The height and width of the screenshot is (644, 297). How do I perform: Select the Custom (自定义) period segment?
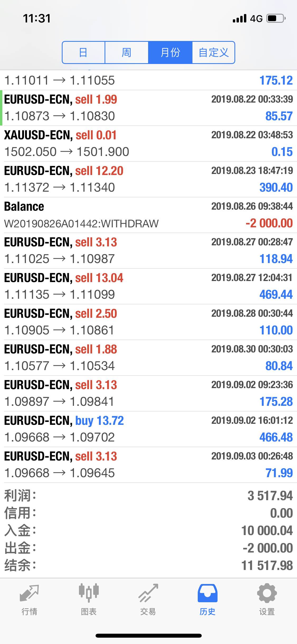[x=213, y=52]
